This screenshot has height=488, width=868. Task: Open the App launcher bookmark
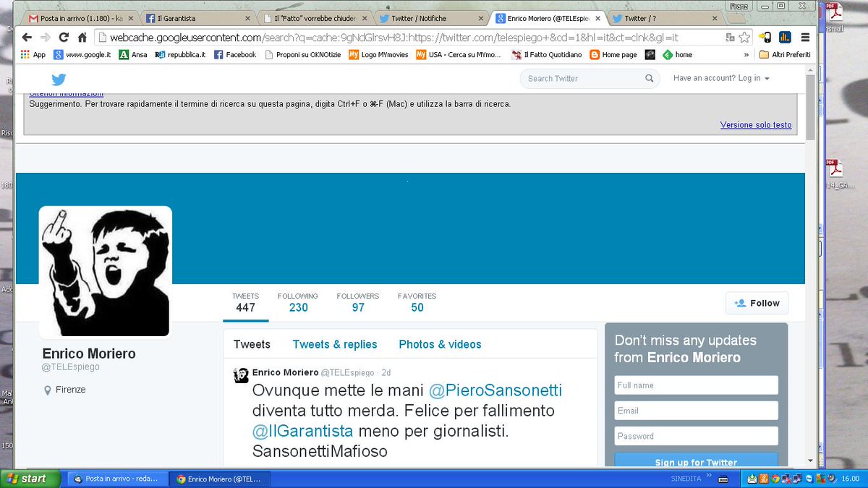coord(33,54)
